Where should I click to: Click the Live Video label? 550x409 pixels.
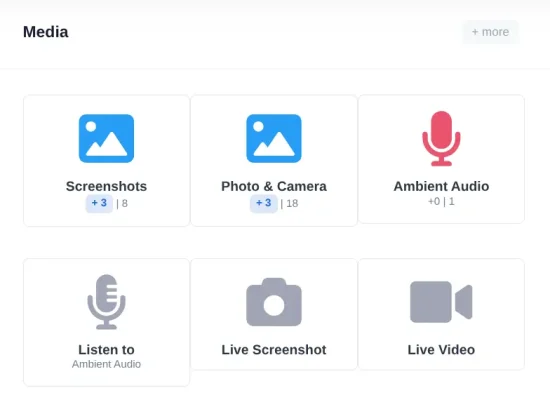coord(441,350)
